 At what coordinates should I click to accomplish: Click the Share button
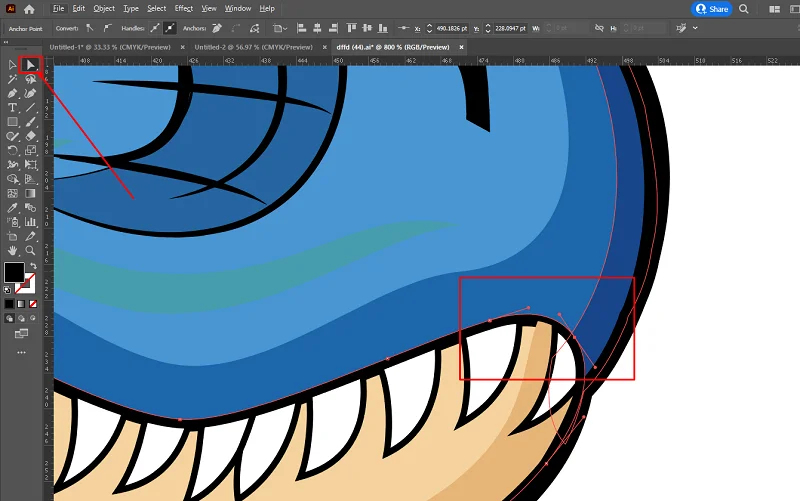coord(712,9)
